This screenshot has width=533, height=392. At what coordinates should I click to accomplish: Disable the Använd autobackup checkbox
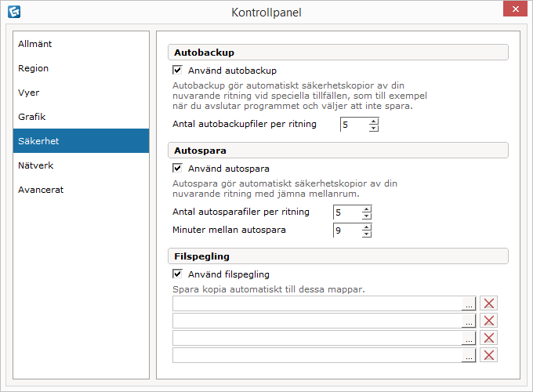point(177,70)
